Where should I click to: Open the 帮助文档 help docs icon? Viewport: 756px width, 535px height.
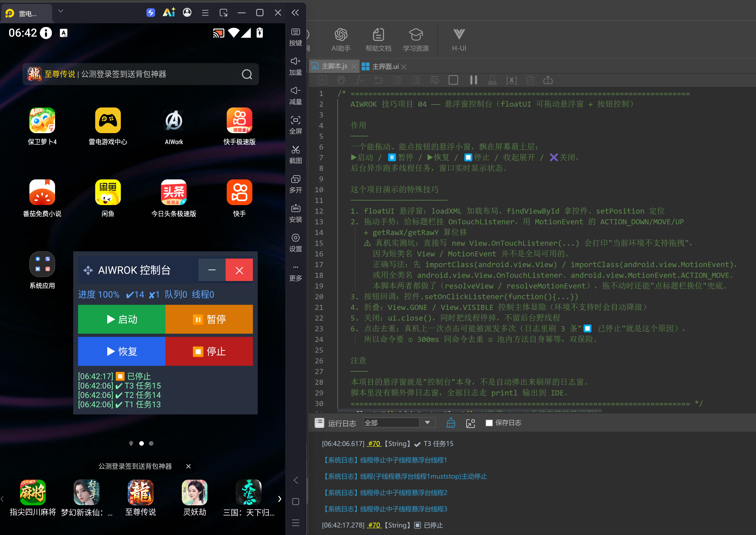(x=378, y=40)
